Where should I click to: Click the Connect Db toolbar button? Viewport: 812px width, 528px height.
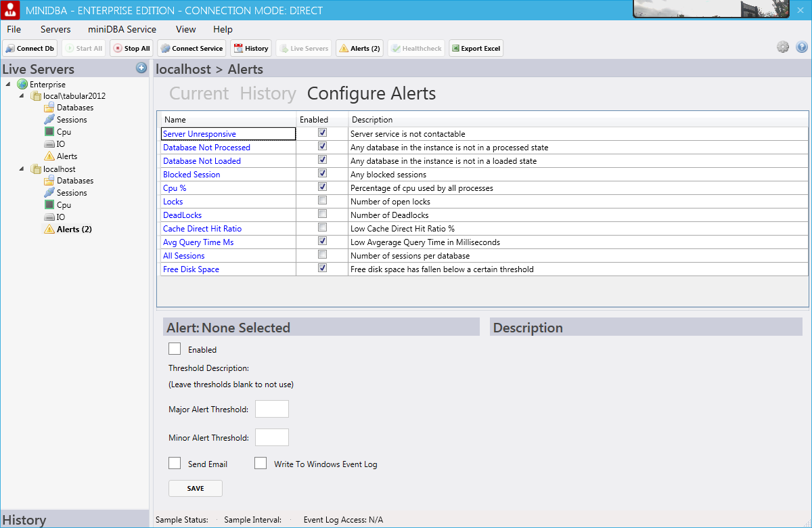tap(30, 48)
